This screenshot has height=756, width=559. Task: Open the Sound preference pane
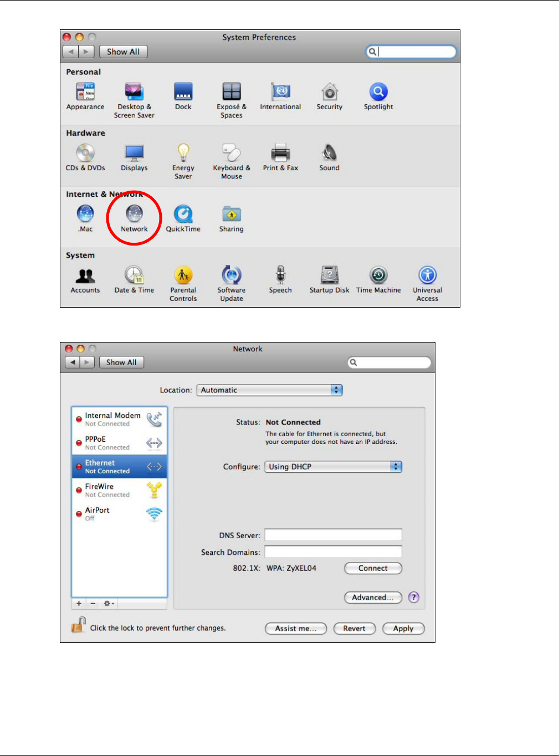tap(330, 157)
